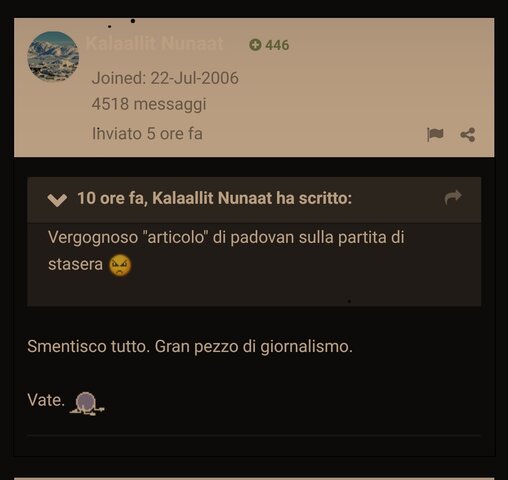This screenshot has width=508, height=480.
Task: Click the word 'stasera' in the quoted message
Action: coord(75,264)
